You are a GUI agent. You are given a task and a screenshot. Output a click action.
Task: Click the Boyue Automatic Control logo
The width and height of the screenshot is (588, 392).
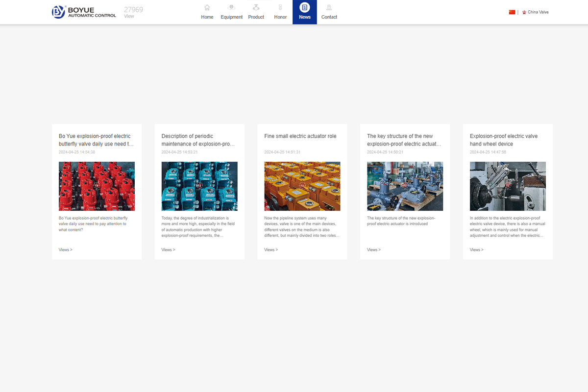point(84,12)
